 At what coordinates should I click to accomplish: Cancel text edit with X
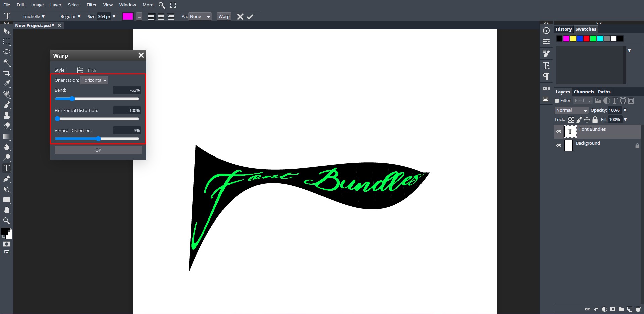(240, 17)
